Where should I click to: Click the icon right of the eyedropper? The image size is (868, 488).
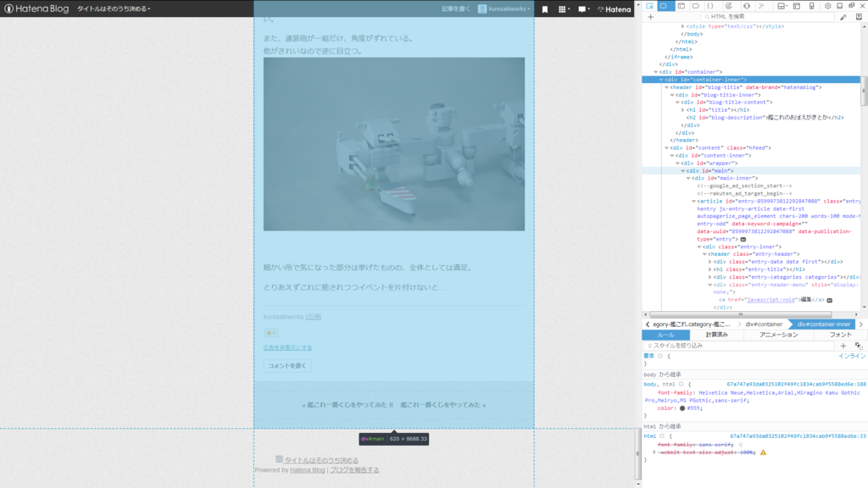tap(860, 17)
